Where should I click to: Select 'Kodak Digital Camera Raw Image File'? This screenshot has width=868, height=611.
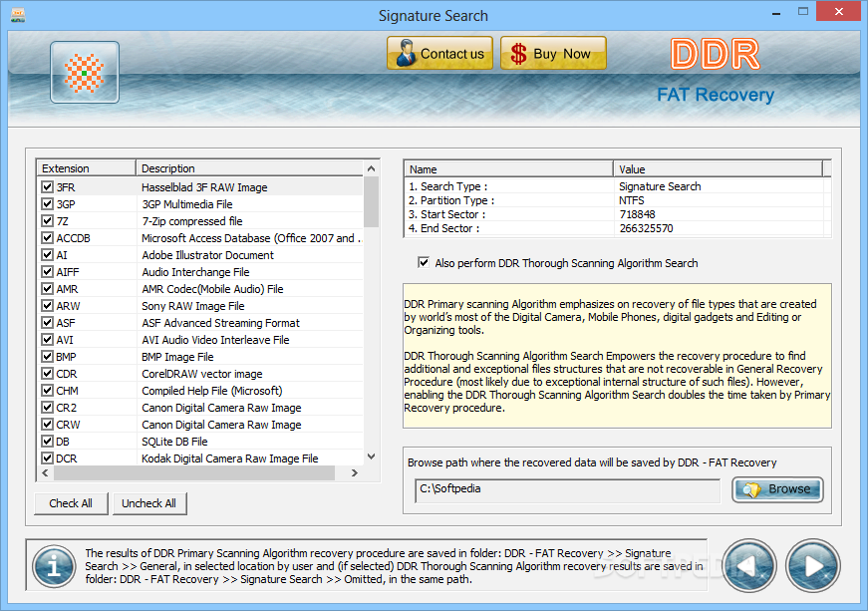coord(230,458)
